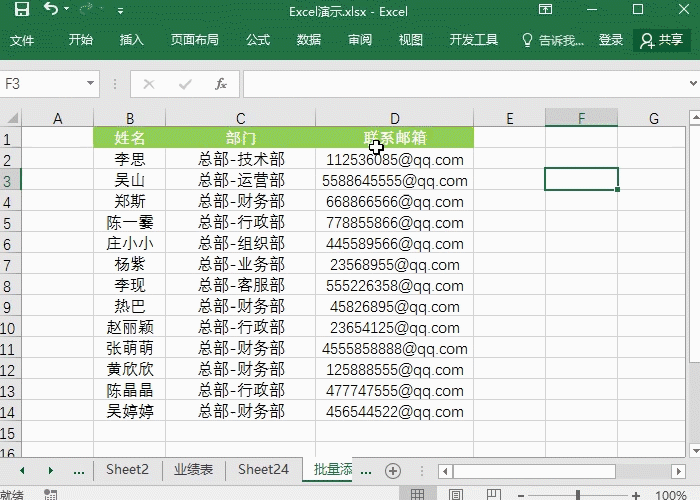Click the cancel X icon in formula bar

pos(149,84)
